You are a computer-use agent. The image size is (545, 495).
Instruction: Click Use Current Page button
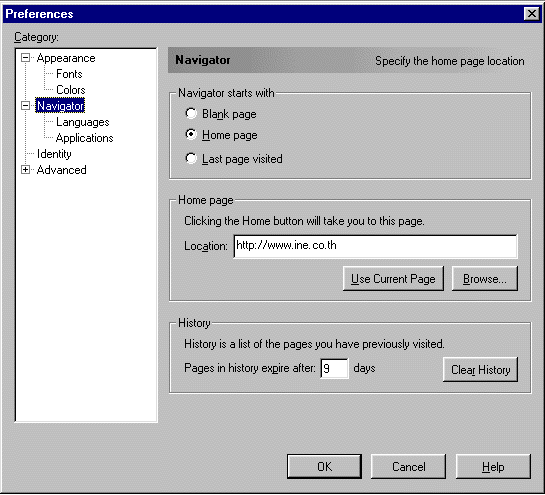tap(393, 278)
